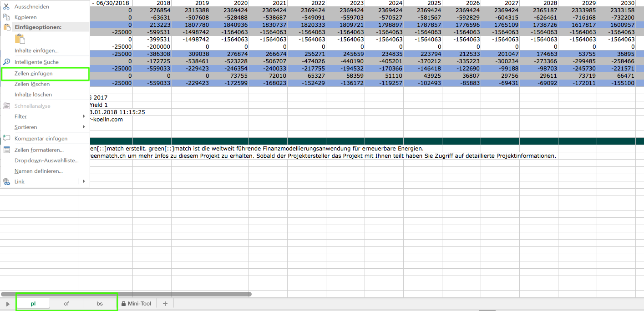
Task: Select Dropdown-Auswahlliste menu entry
Action: pyautogui.click(x=46, y=161)
